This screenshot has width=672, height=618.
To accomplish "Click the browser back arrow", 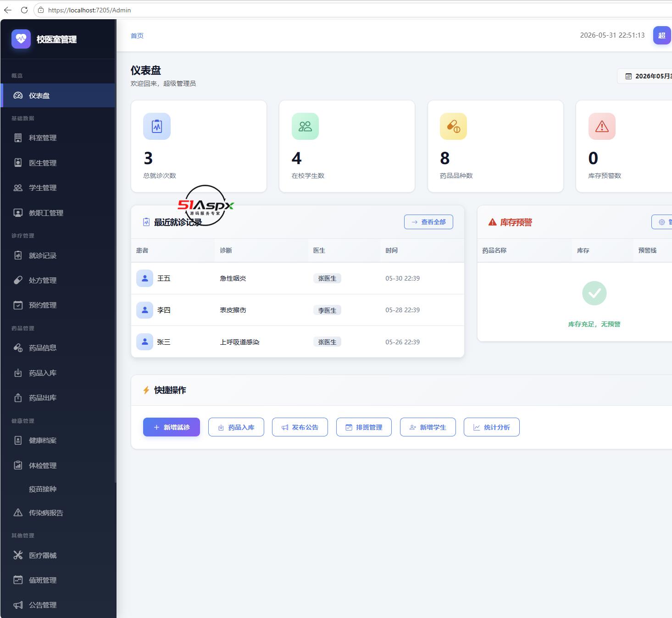I will (x=8, y=10).
